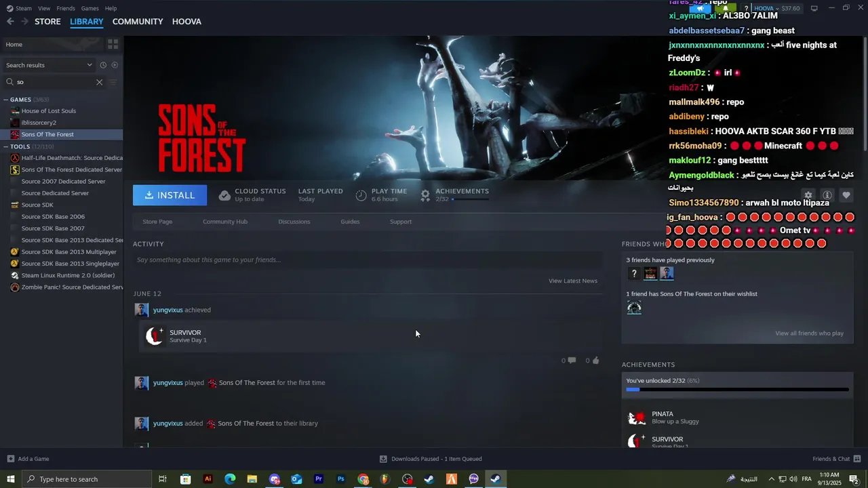Open Adobe Premiere Pro from taskbar

(319, 479)
